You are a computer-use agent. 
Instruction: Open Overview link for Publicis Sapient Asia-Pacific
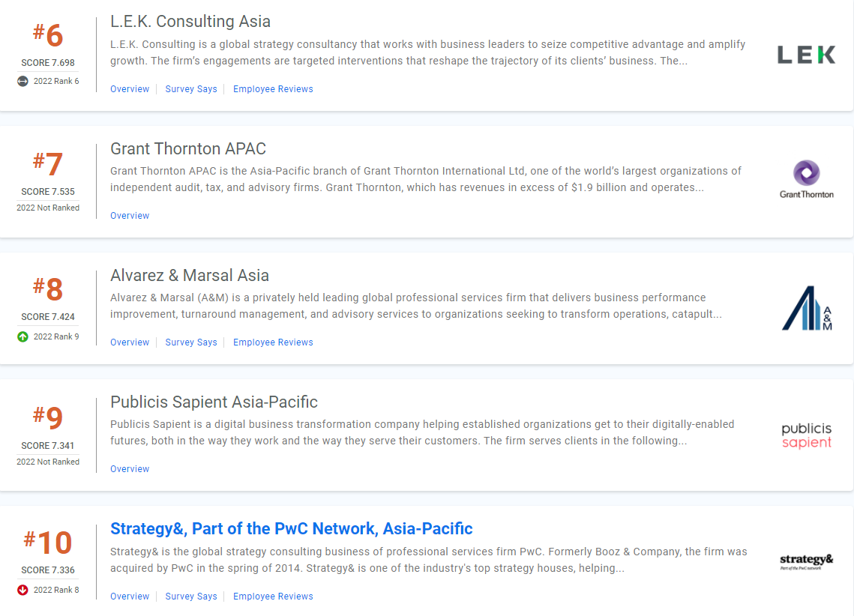130,468
